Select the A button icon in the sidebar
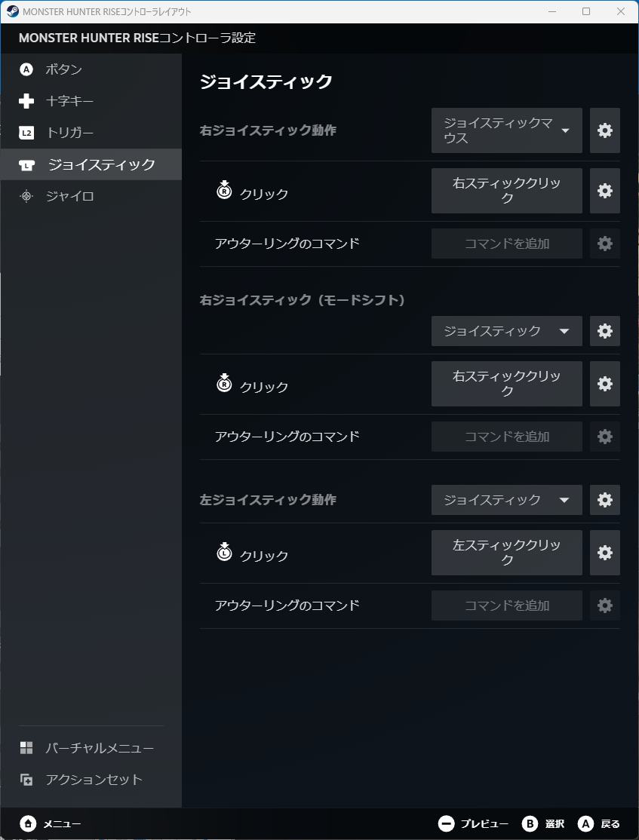Image resolution: width=639 pixels, height=840 pixels. [x=27, y=69]
